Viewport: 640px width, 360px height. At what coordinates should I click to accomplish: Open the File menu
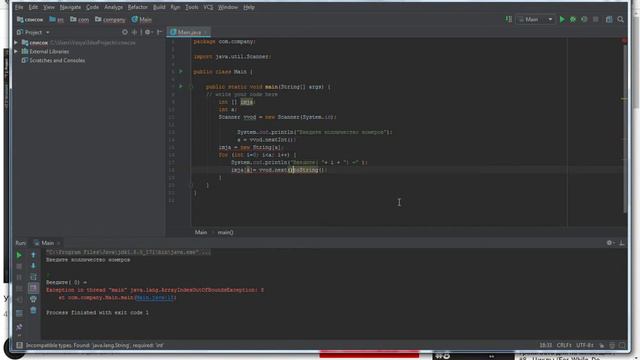[19, 7]
